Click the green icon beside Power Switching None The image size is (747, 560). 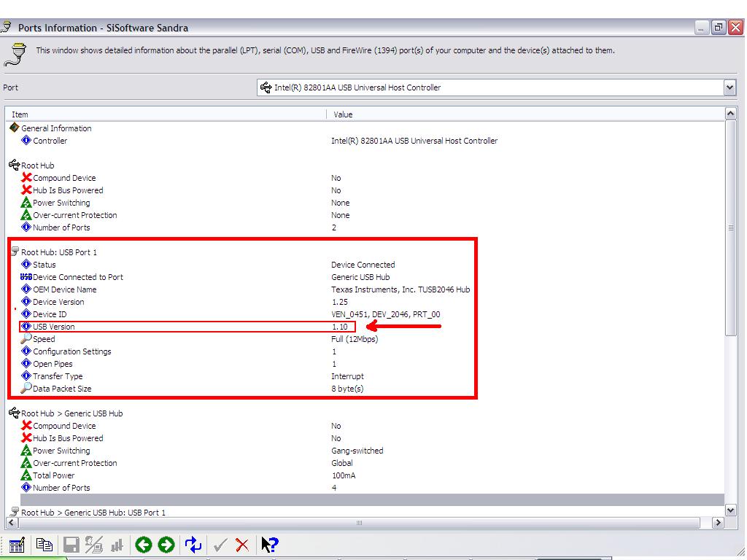point(26,202)
